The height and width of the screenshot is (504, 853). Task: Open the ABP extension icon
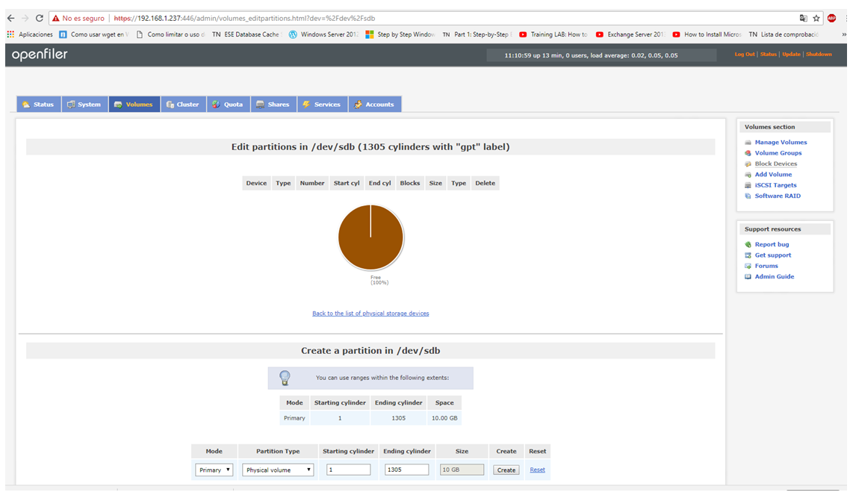(831, 18)
